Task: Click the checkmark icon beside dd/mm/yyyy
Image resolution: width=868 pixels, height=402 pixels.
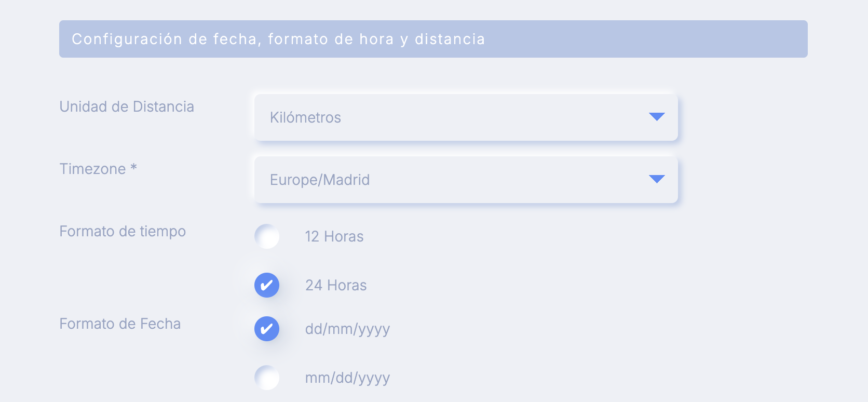Action: [x=267, y=329]
